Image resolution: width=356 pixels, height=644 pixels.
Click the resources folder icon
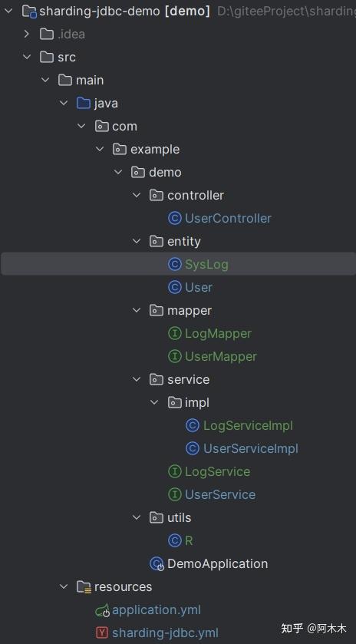point(84,587)
